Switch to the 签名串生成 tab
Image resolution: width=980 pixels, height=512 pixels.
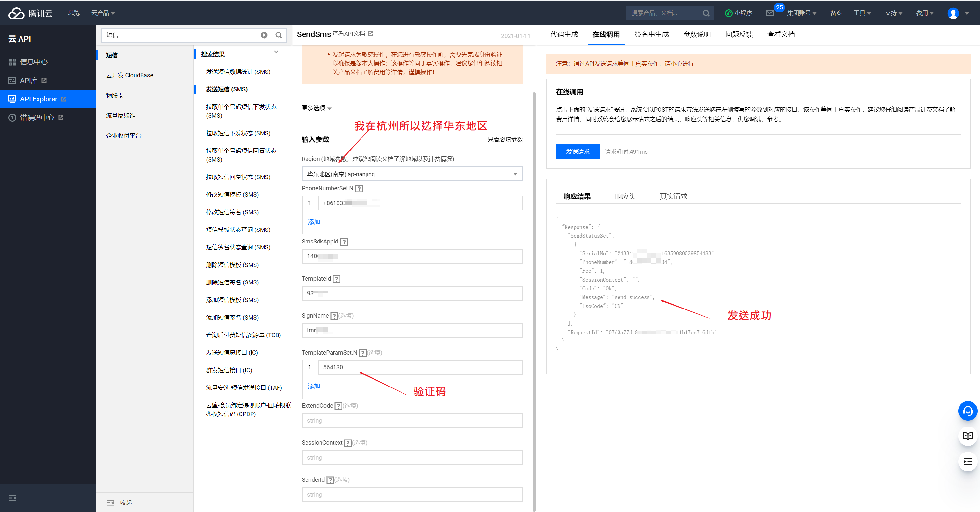(x=651, y=34)
